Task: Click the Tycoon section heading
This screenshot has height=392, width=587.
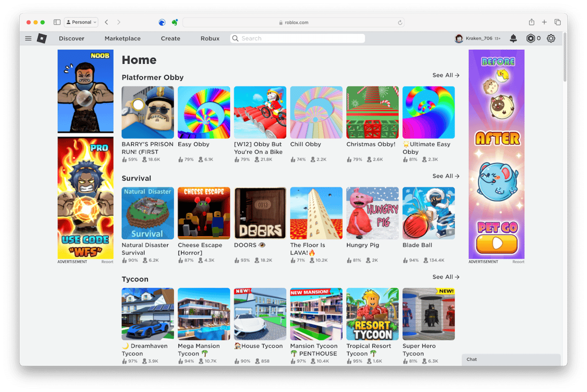Action: [x=135, y=280]
